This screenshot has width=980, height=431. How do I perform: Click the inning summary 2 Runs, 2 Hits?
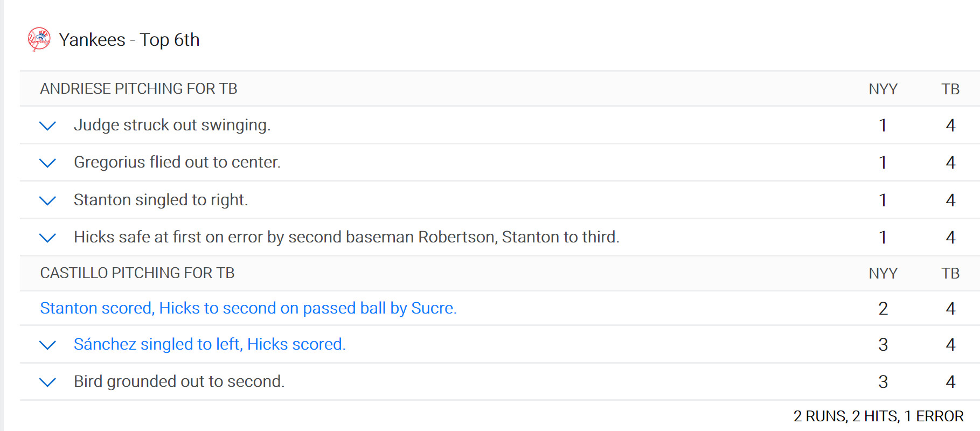tap(878, 416)
